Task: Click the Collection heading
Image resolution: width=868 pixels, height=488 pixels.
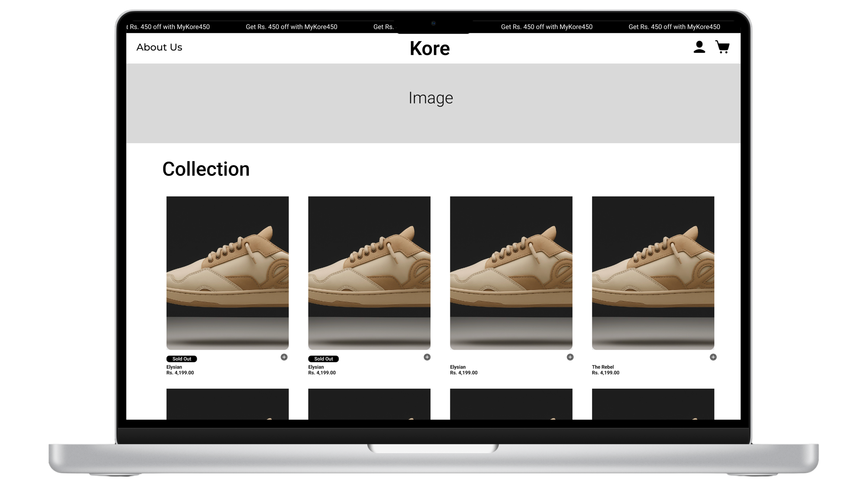Action: click(x=206, y=169)
